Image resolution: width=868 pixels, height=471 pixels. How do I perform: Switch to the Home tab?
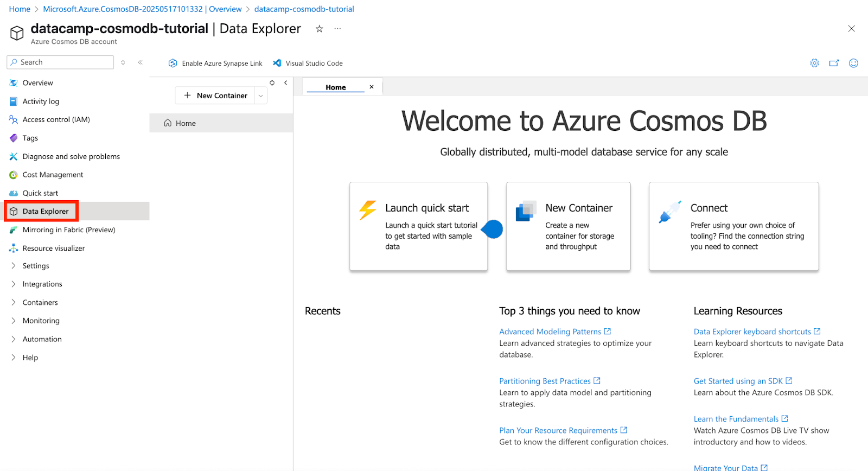coord(336,87)
